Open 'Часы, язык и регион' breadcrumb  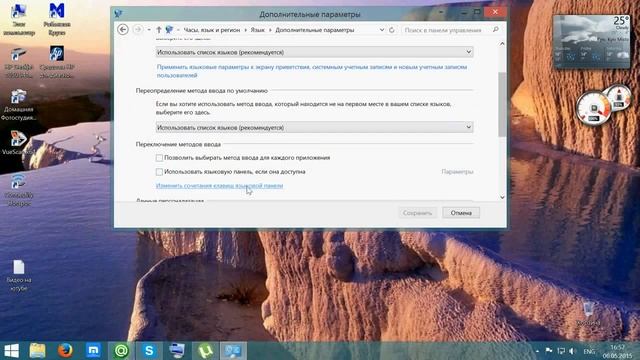(x=212, y=30)
